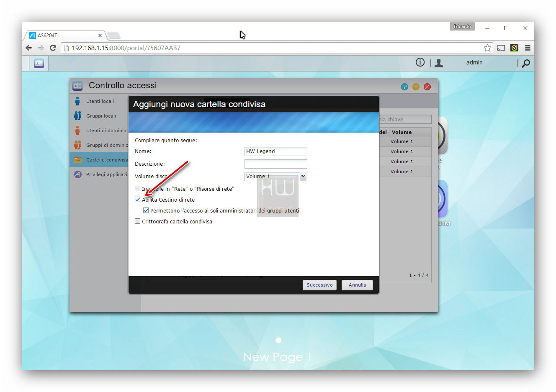Click the search magnifier icon
Viewport: 556px width, 392px height.
[526, 63]
